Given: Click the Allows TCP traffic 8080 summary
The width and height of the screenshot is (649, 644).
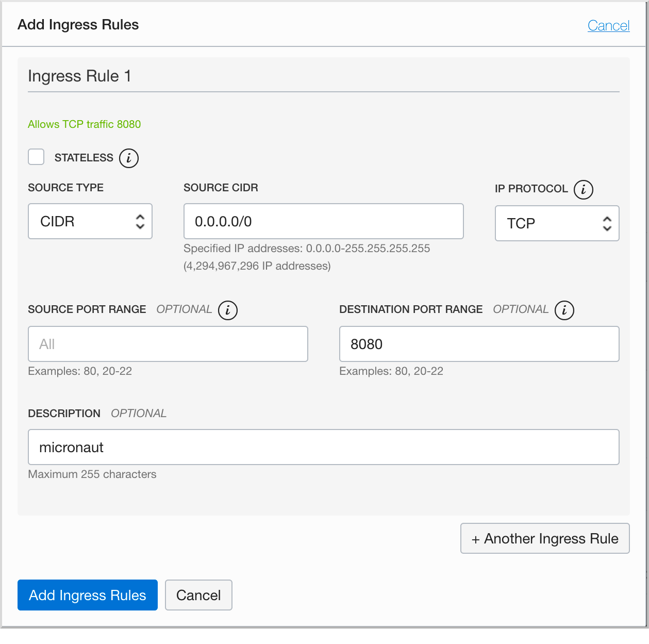Looking at the screenshot, I should click(85, 124).
